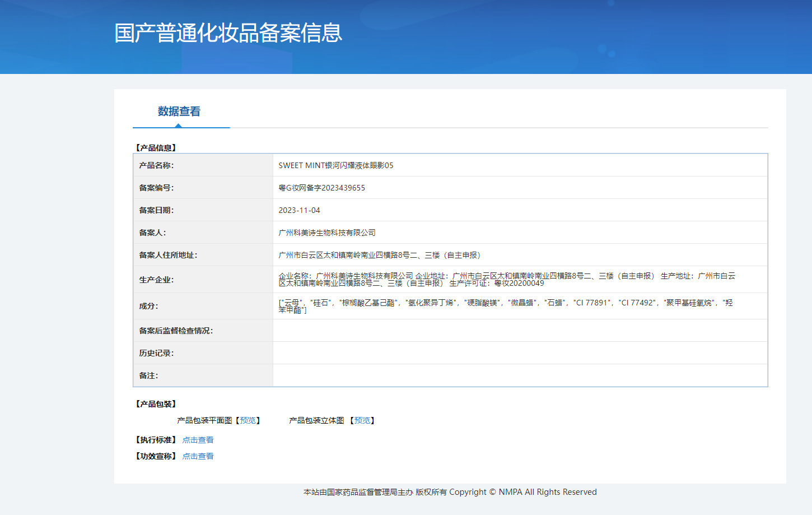The image size is (812, 515).
Task: Click the 产品名称 row label
Action: [156, 165]
